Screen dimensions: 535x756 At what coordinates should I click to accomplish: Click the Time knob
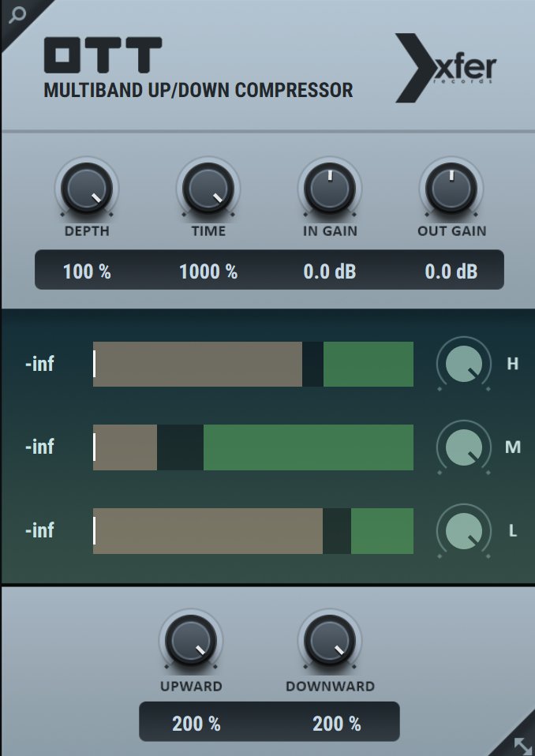coord(208,188)
